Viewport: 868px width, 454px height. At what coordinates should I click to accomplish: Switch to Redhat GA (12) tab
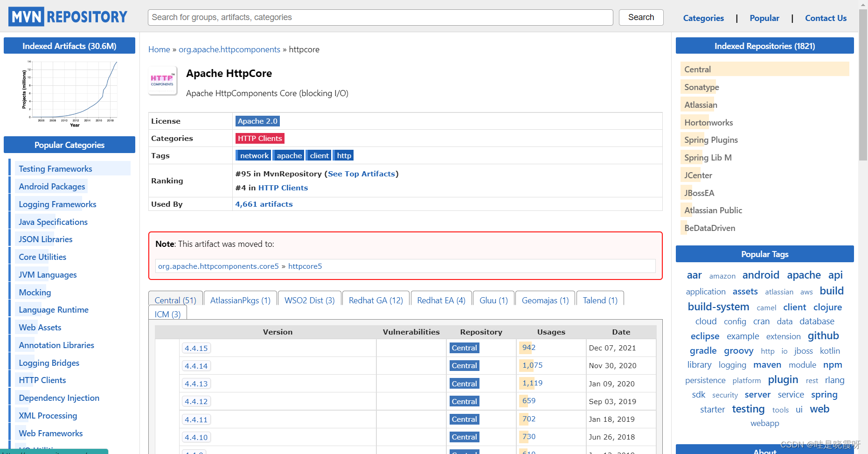pos(376,300)
